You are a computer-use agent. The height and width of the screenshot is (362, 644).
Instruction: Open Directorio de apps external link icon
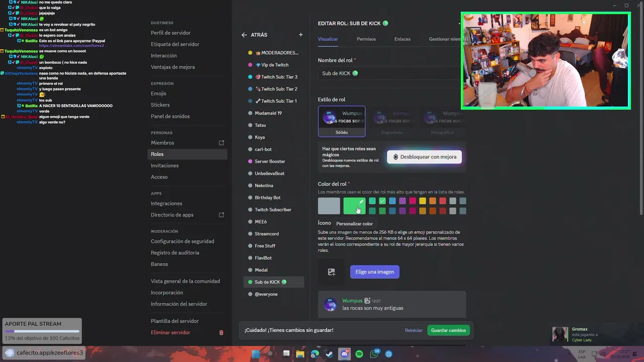pos(221,215)
